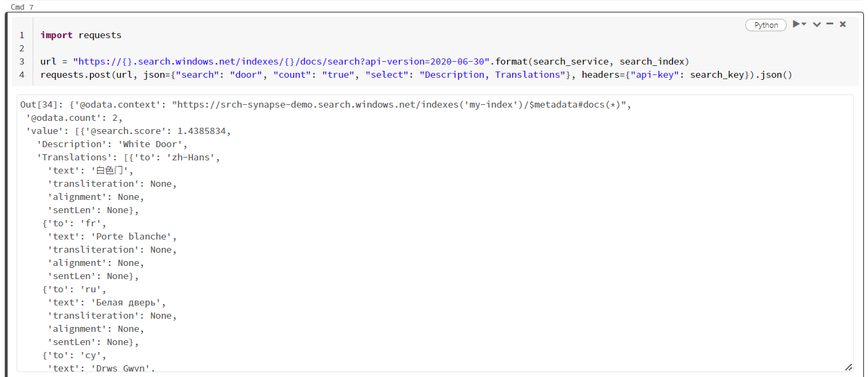Click the Out[34] odata.context line
The image size is (868, 377).
pyautogui.click(x=326, y=104)
